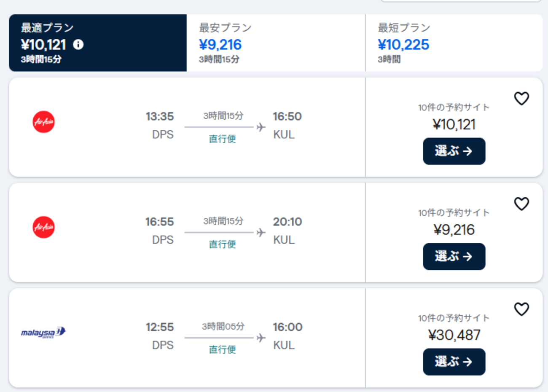
Task: Click 10件の予約サイト above ¥10,121
Action: (x=454, y=107)
